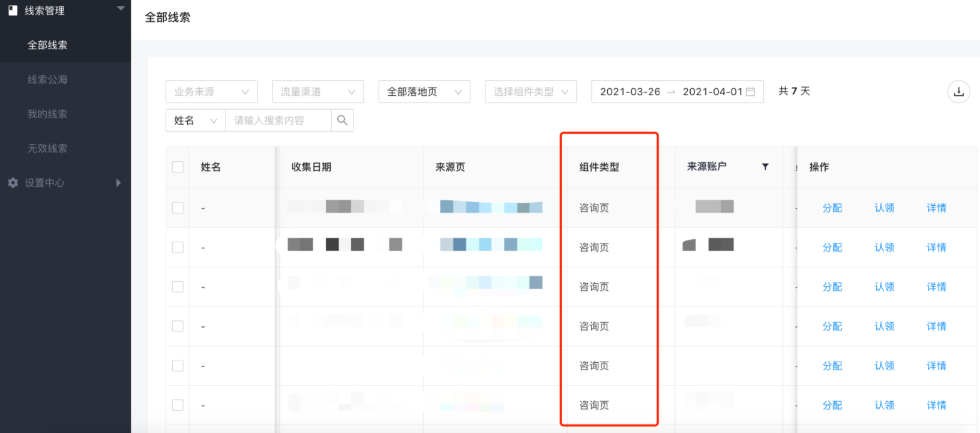Click 分配 in the third row
The width and height of the screenshot is (980, 433).
tap(832, 287)
